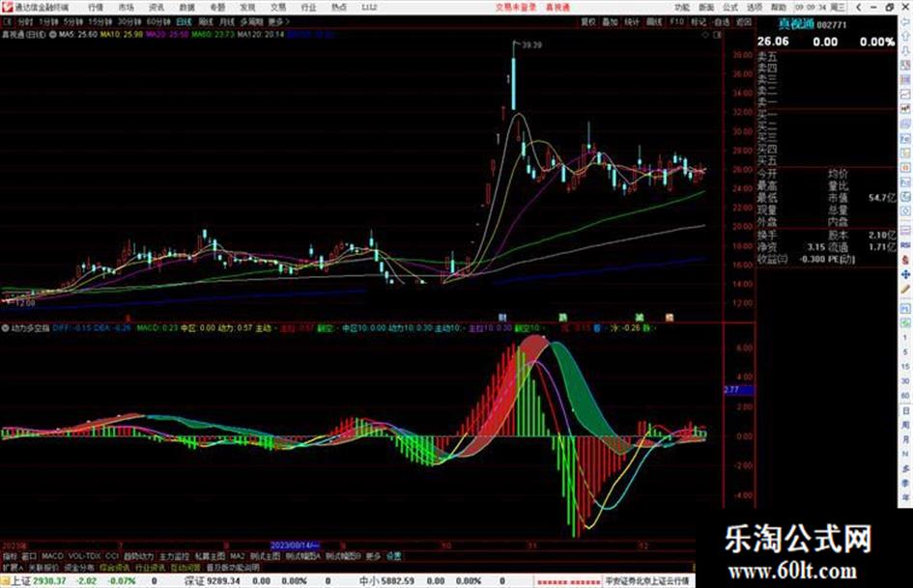
Task: Open the 市场 menu
Action: (x=126, y=8)
